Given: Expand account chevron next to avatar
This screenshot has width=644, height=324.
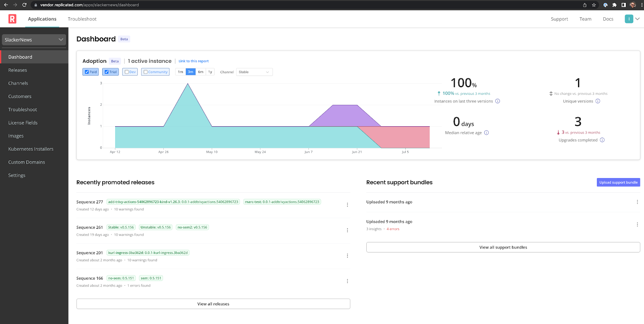Looking at the screenshot, I should click(638, 19).
